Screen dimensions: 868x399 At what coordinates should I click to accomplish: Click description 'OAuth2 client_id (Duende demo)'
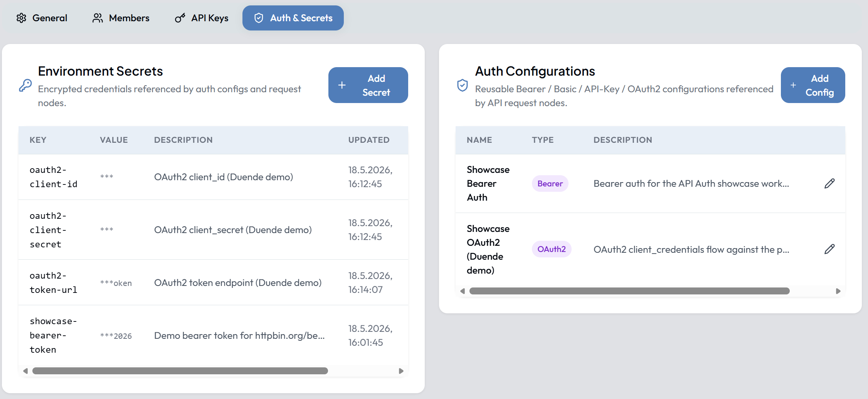(x=224, y=177)
